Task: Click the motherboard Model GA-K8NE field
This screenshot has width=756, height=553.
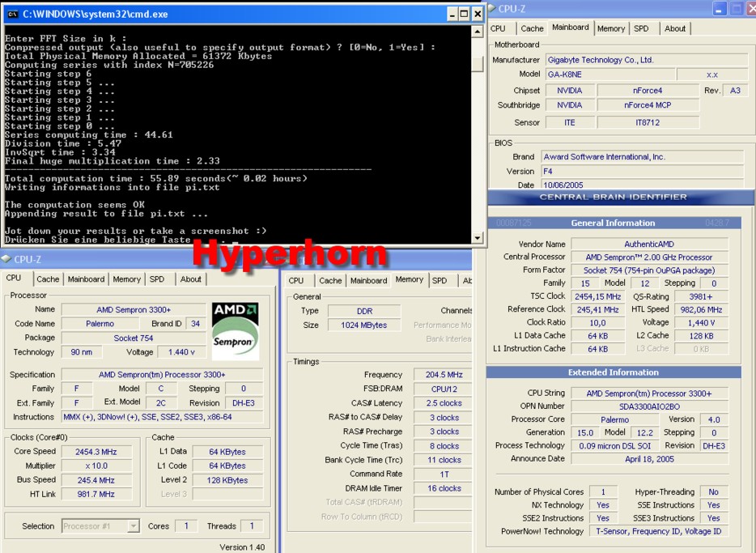Action: [610, 74]
